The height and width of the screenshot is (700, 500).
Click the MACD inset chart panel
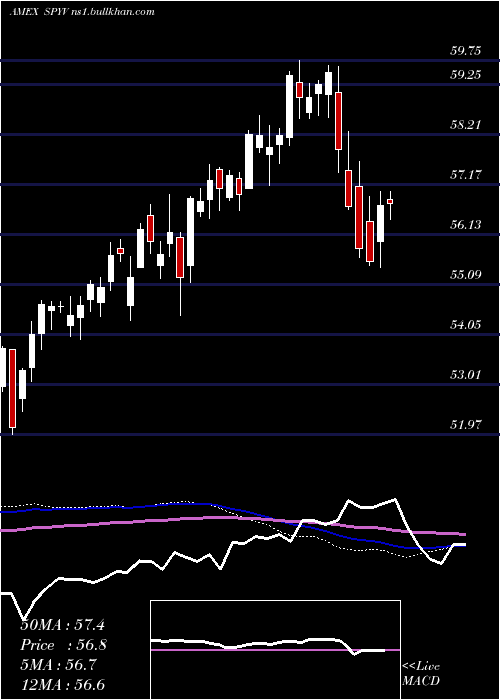pos(275,650)
